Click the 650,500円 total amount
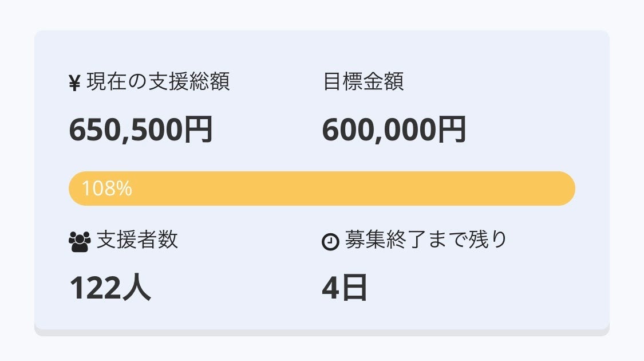 [x=141, y=130]
